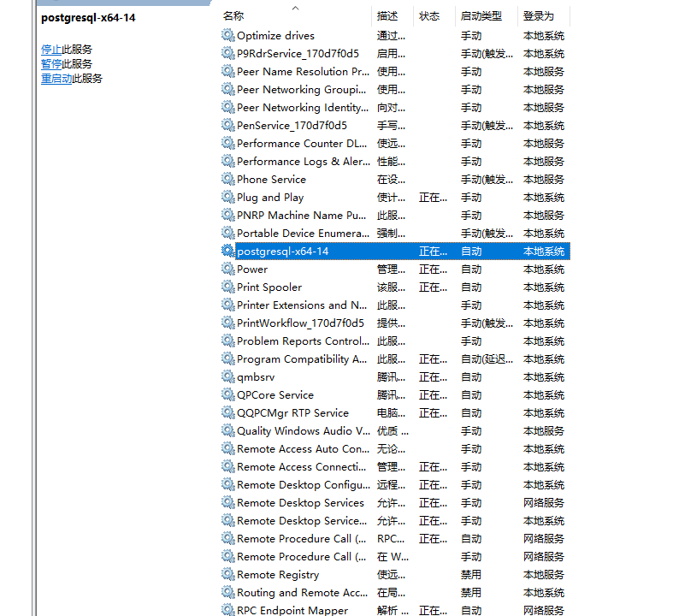Click gear icon of Peer Networking Identity
Viewport: 673px width, 616px height.
(228, 107)
